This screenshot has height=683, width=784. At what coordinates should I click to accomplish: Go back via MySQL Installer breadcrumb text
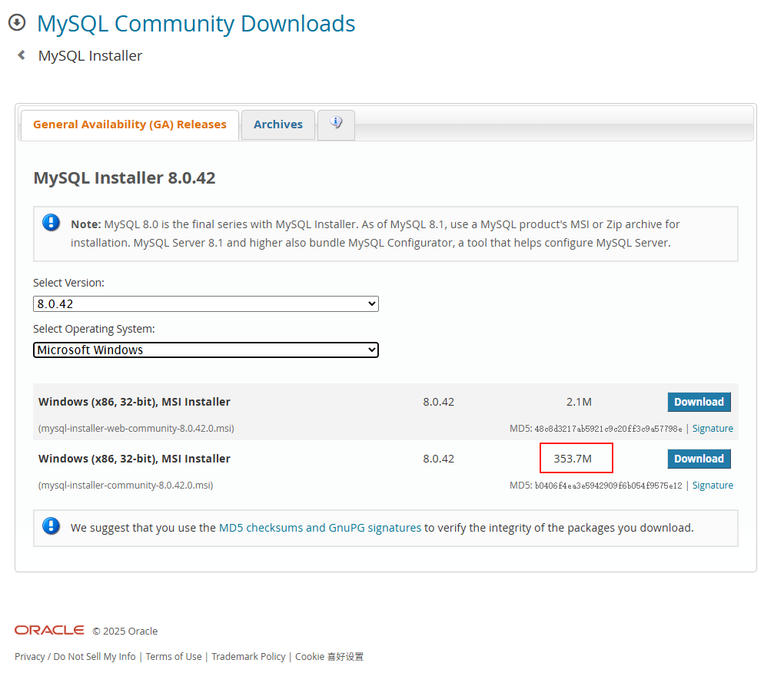coord(90,55)
